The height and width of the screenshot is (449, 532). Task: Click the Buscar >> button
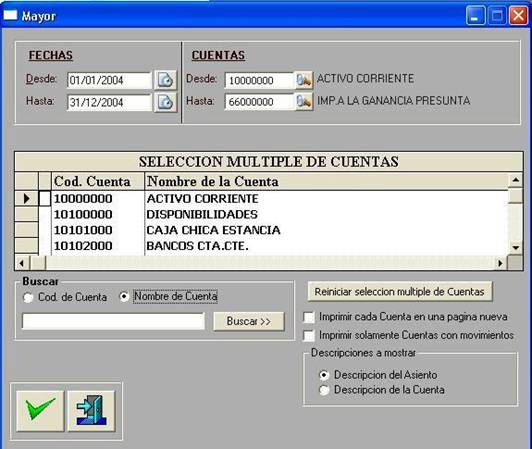[x=248, y=321]
